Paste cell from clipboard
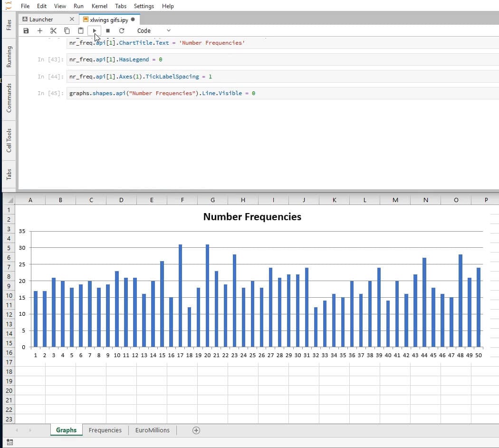Screen dimensions: 499x448 pyautogui.click(x=81, y=31)
